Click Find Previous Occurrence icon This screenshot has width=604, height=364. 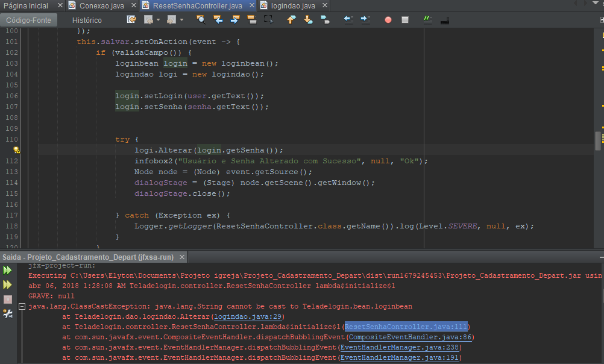pos(218,20)
